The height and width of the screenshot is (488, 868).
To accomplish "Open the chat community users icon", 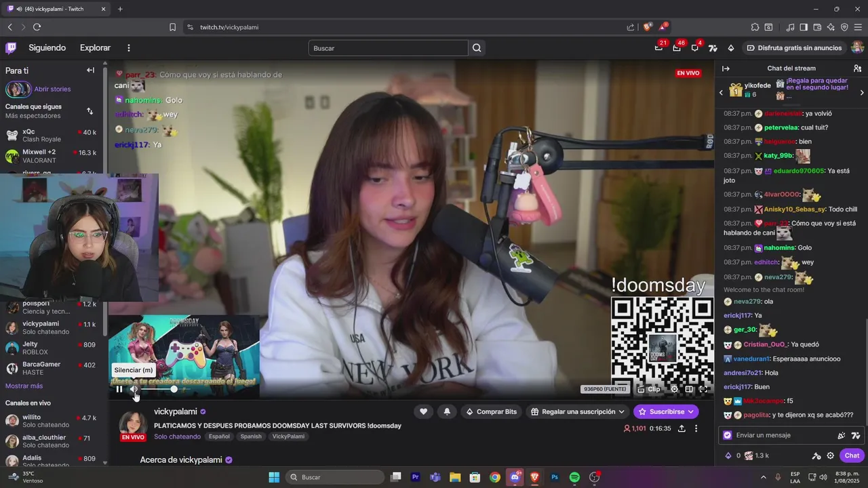I will click(857, 68).
